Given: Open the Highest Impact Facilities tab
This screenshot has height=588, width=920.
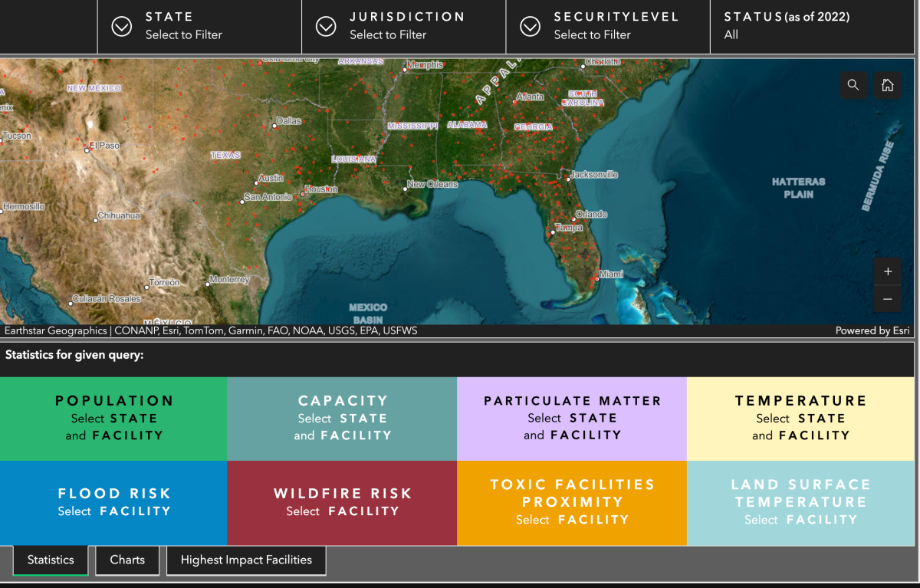Looking at the screenshot, I should pyautogui.click(x=246, y=560).
